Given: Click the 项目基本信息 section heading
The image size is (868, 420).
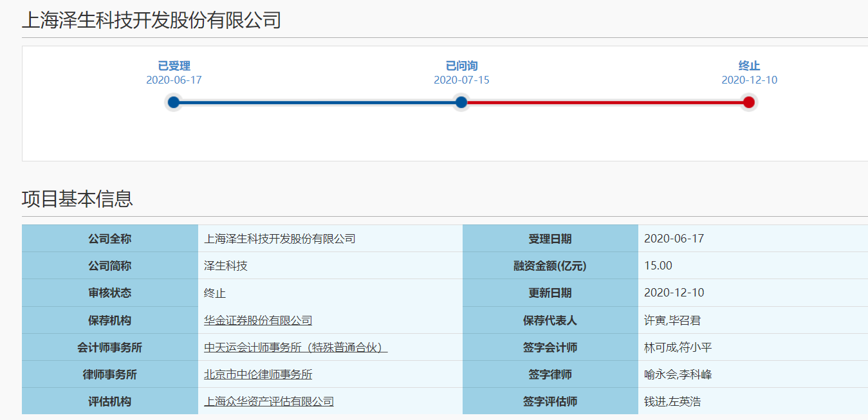Looking at the screenshot, I should 77,199.
